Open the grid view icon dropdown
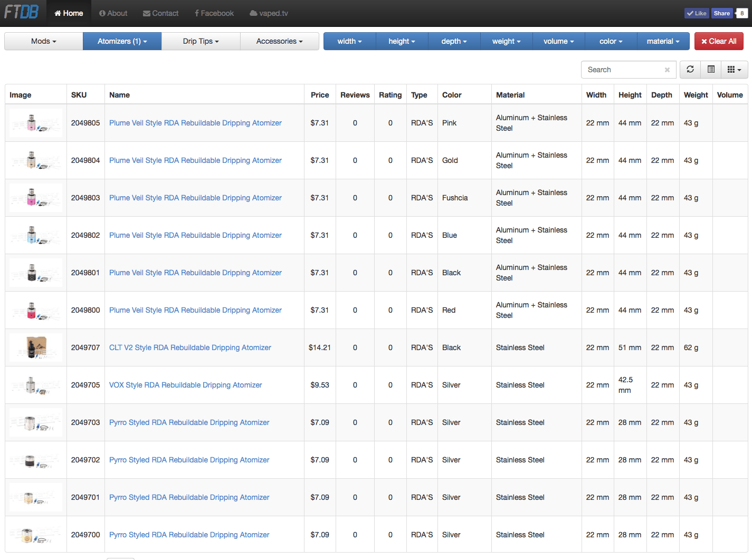This screenshot has width=752, height=560. click(x=734, y=69)
